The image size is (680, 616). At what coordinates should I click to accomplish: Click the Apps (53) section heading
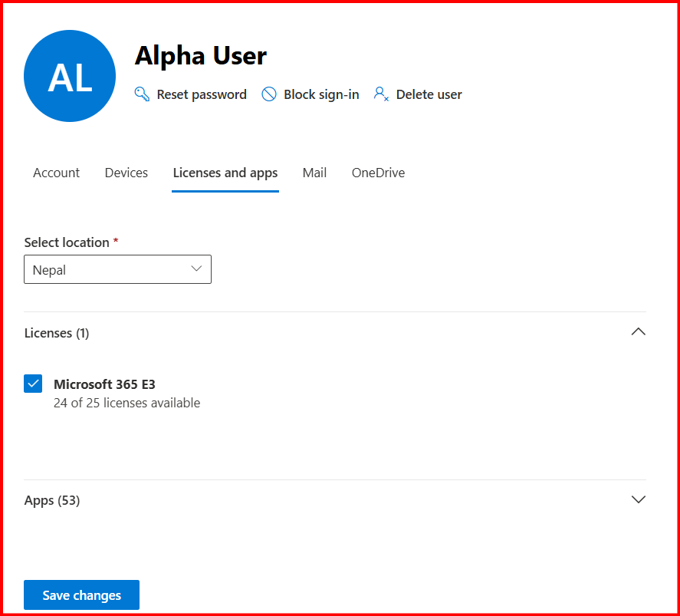52,500
